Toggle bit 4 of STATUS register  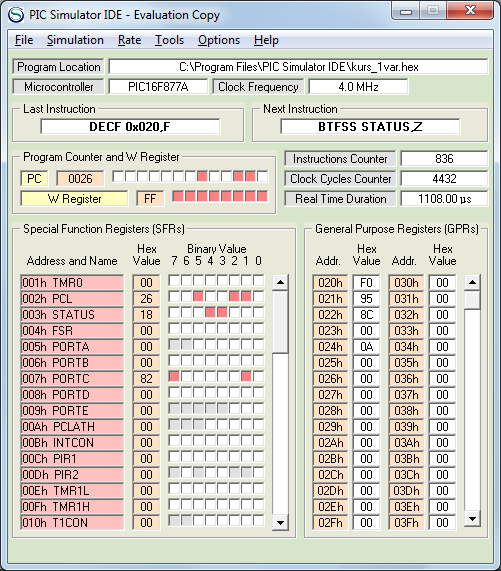(210, 312)
